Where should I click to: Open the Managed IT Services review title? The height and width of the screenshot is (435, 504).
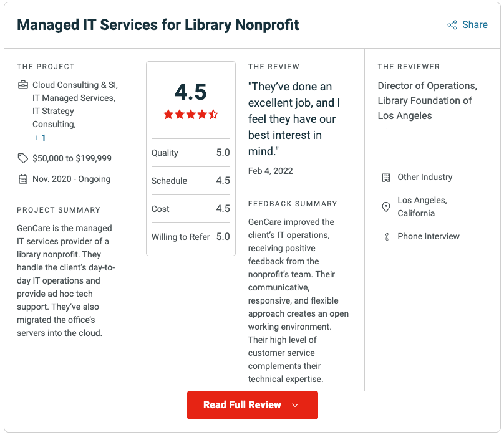pos(158,25)
